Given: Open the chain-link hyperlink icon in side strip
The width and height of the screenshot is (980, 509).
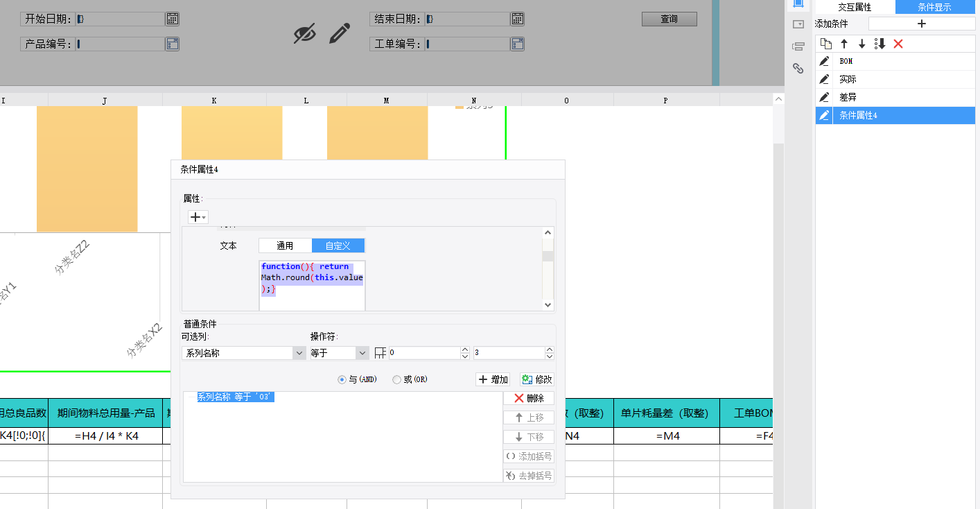Looking at the screenshot, I should [x=798, y=68].
